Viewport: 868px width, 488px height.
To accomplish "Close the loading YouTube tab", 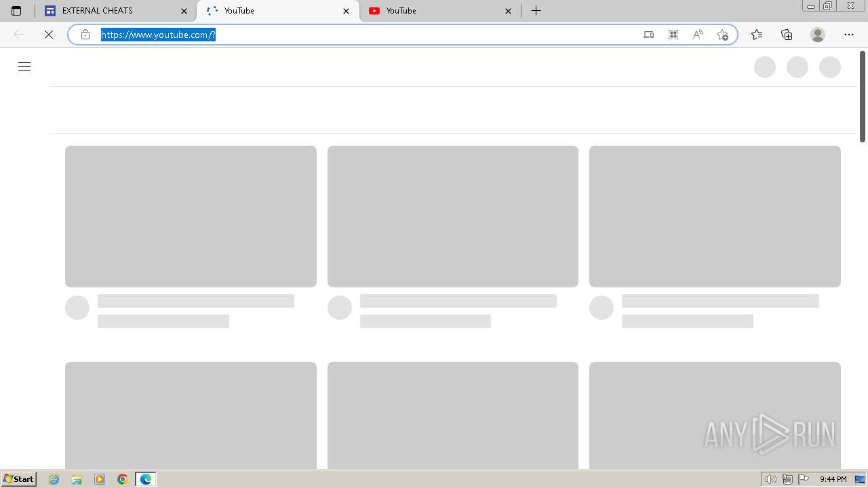I will pyautogui.click(x=347, y=11).
